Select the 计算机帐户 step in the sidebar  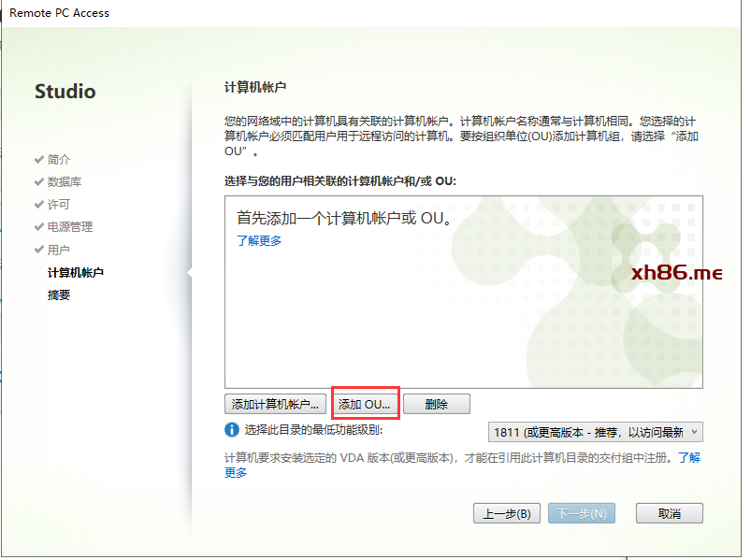76,272
